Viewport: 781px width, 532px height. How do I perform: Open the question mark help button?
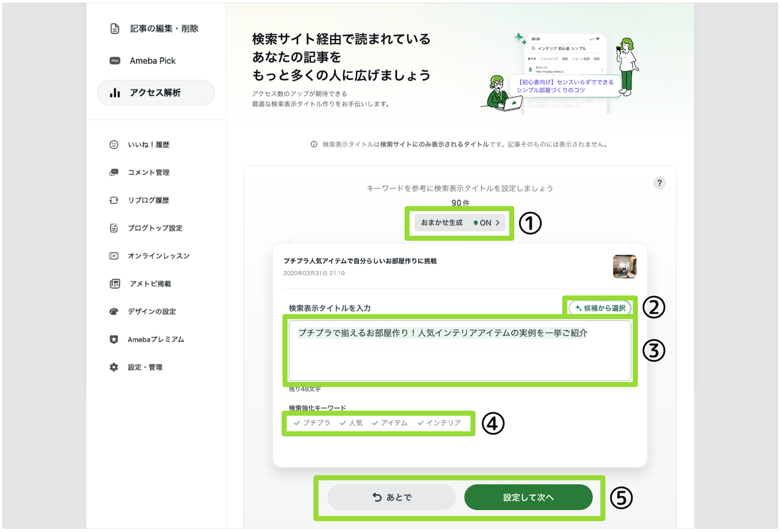pos(659,183)
